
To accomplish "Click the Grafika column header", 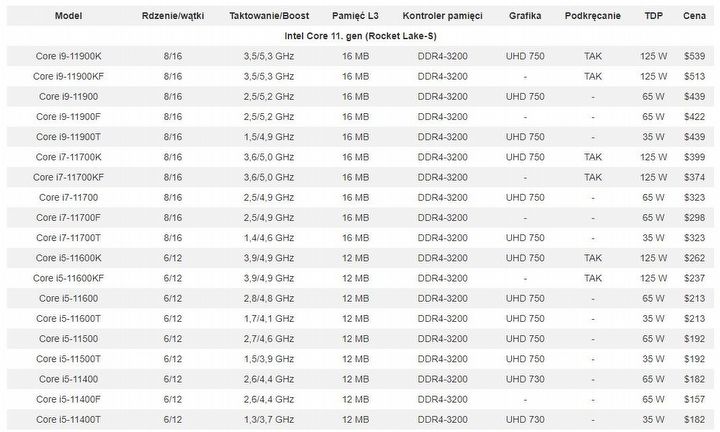I will point(525,18).
